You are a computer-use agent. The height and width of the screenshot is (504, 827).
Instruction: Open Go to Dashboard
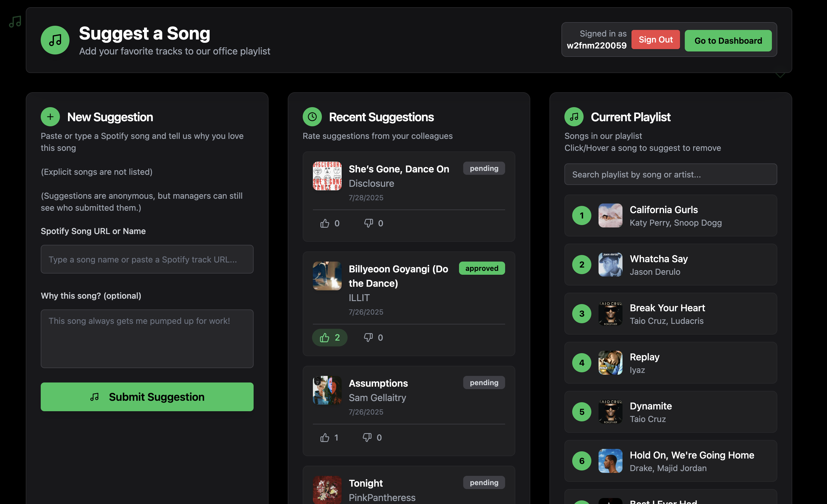(x=728, y=41)
